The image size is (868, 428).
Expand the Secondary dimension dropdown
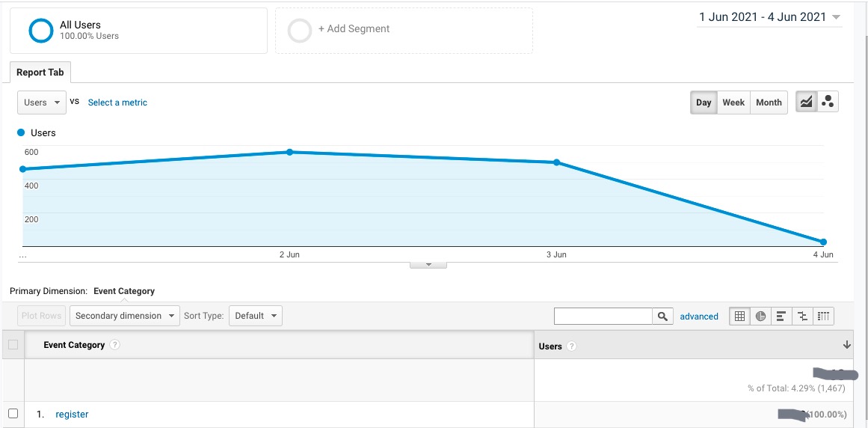coord(125,316)
